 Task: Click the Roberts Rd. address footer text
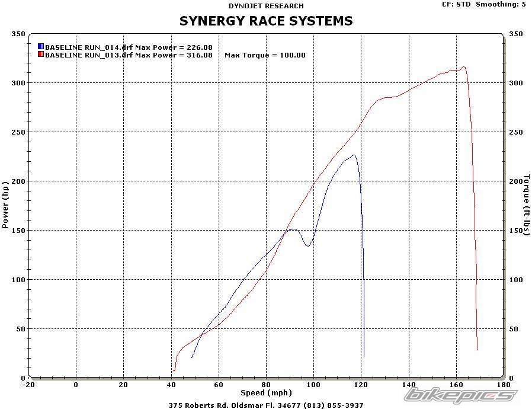266,405
